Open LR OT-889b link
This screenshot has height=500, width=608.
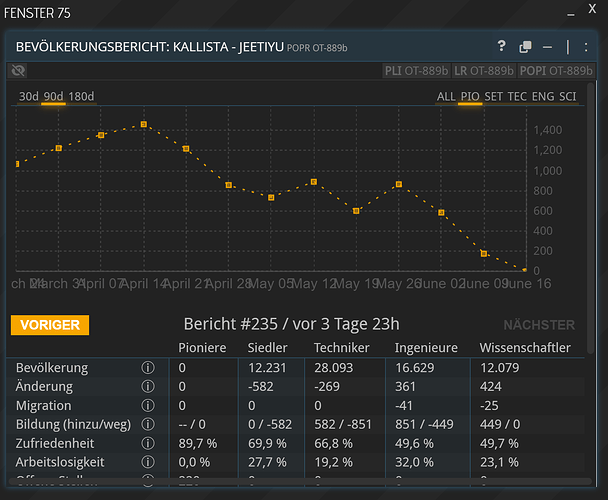click(x=484, y=71)
